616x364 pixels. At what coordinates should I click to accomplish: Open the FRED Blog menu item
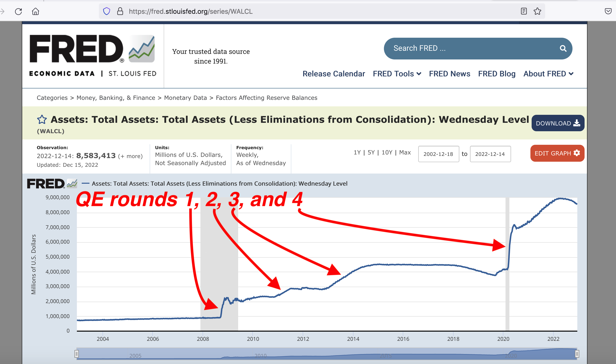(x=497, y=74)
